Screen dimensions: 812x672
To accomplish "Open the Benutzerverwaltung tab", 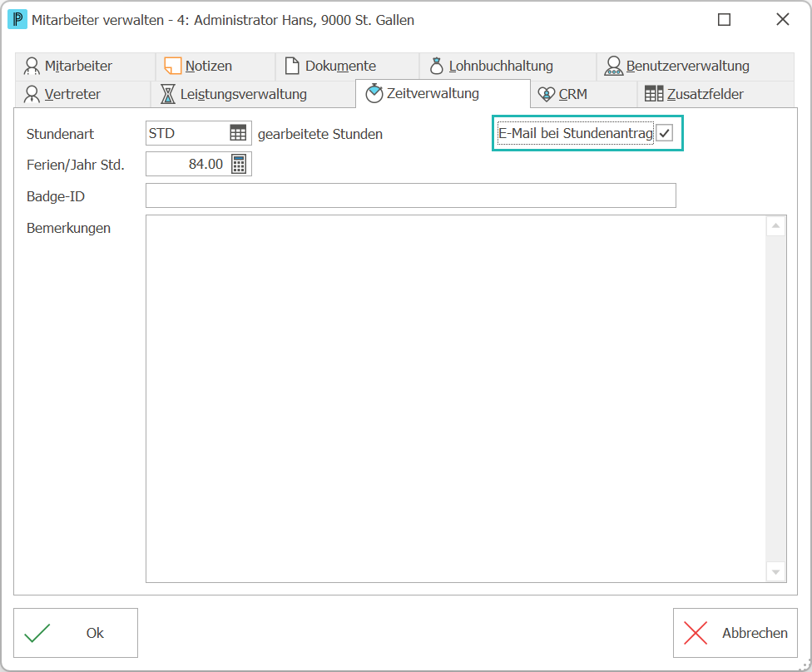I will click(x=695, y=67).
